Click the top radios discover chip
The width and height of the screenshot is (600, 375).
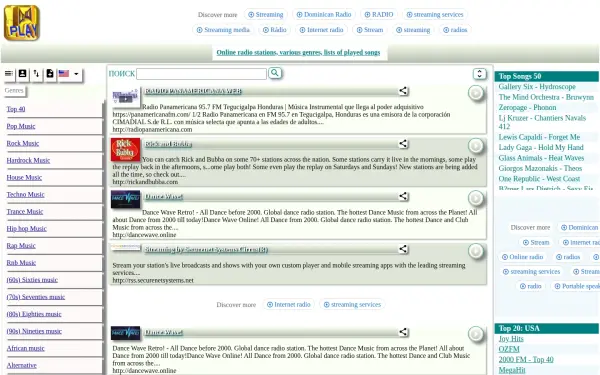click(455, 30)
